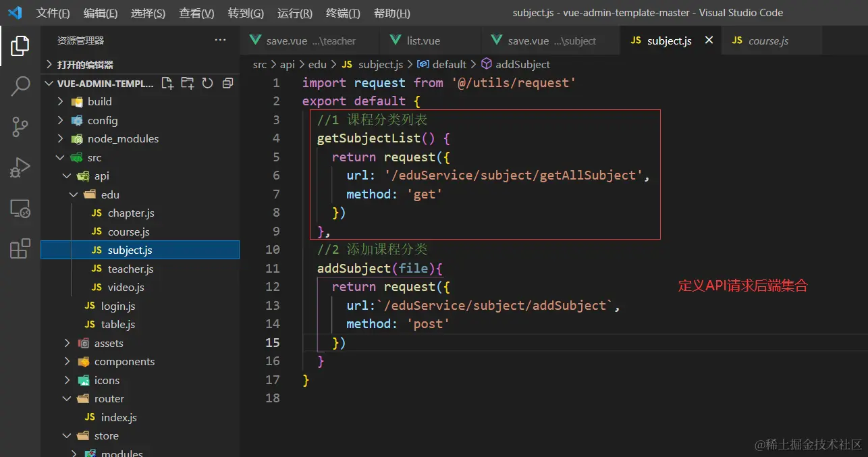The image size is (868, 457).
Task: Open the Run and Debug view
Action: pyautogui.click(x=20, y=167)
